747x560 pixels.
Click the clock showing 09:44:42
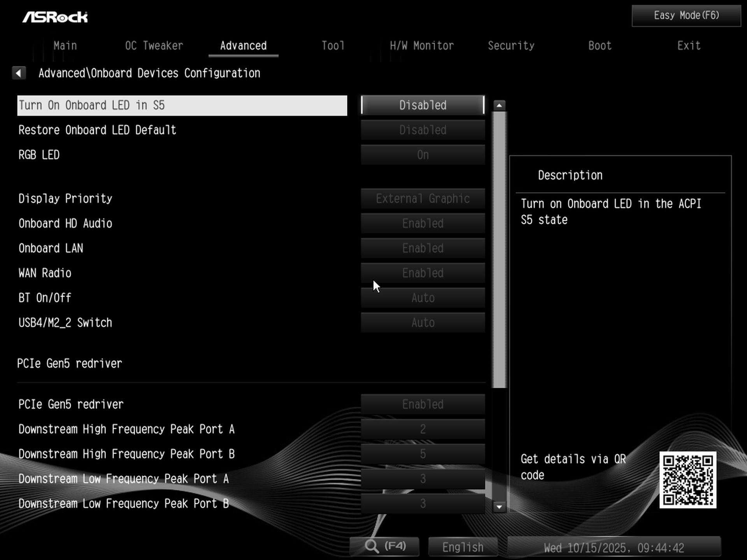coord(615,547)
